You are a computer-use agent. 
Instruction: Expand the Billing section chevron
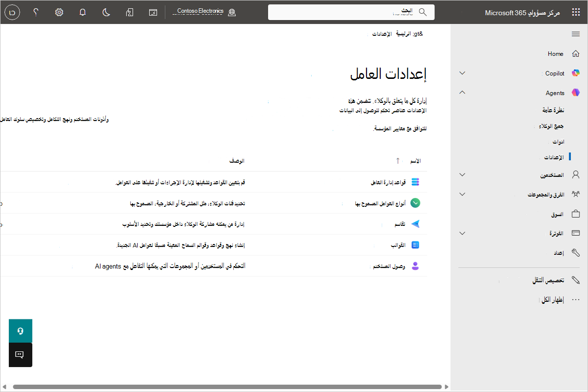click(462, 233)
